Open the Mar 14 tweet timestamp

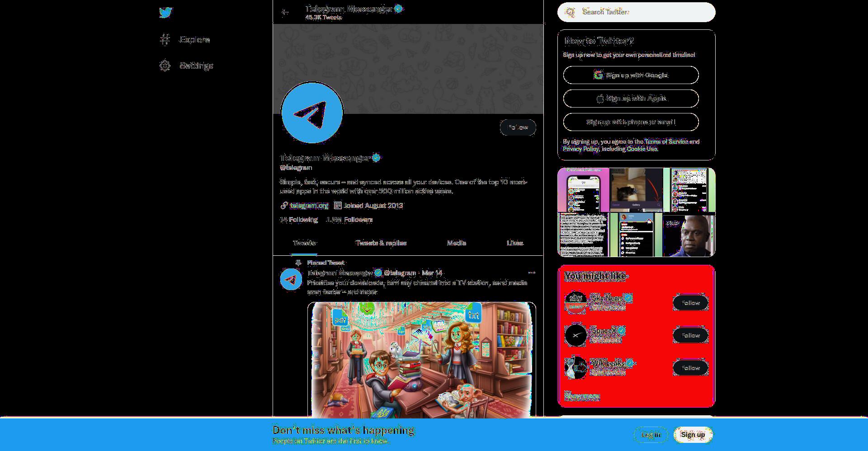point(432,273)
